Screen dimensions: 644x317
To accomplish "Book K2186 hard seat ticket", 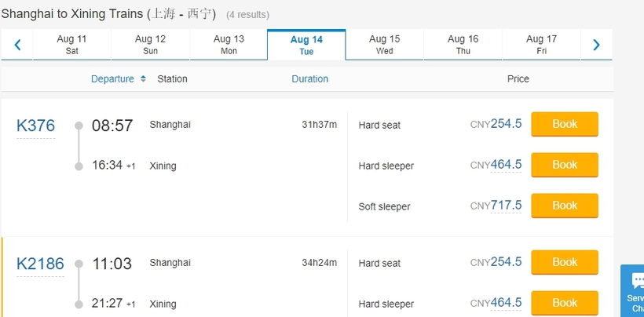I will [x=565, y=262].
